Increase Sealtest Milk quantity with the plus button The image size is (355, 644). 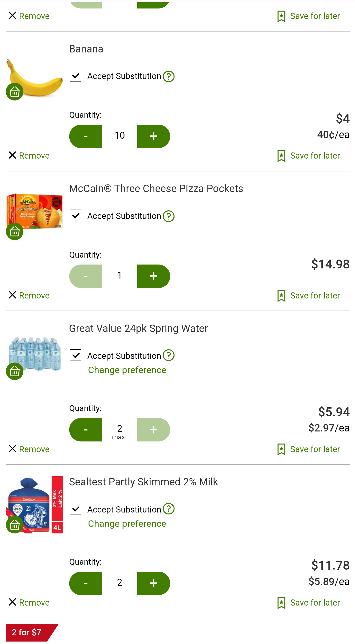(154, 583)
